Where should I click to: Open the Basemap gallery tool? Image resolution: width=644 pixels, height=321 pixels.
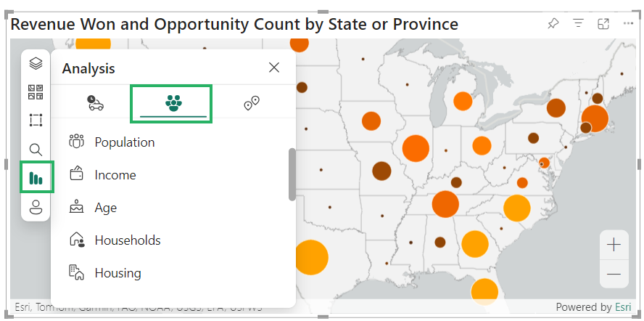[x=36, y=92]
